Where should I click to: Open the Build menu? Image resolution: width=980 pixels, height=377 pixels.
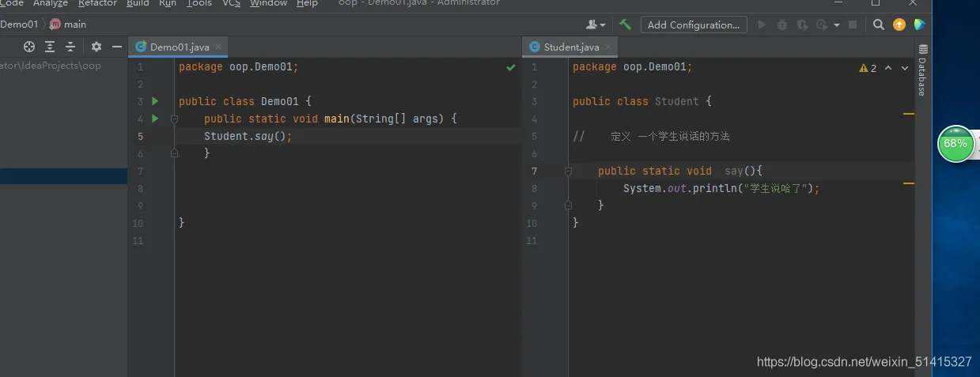point(138,3)
